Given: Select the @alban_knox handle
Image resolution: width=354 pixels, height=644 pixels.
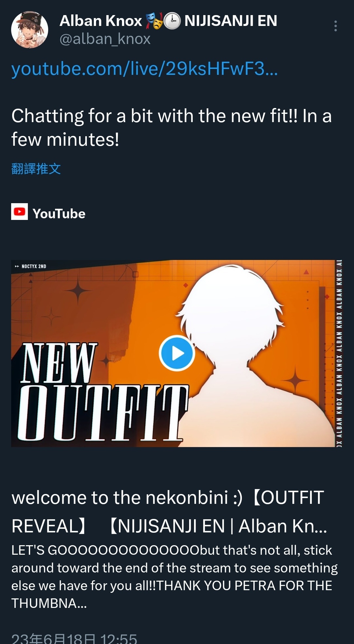Looking at the screenshot, I should (105, 39).
